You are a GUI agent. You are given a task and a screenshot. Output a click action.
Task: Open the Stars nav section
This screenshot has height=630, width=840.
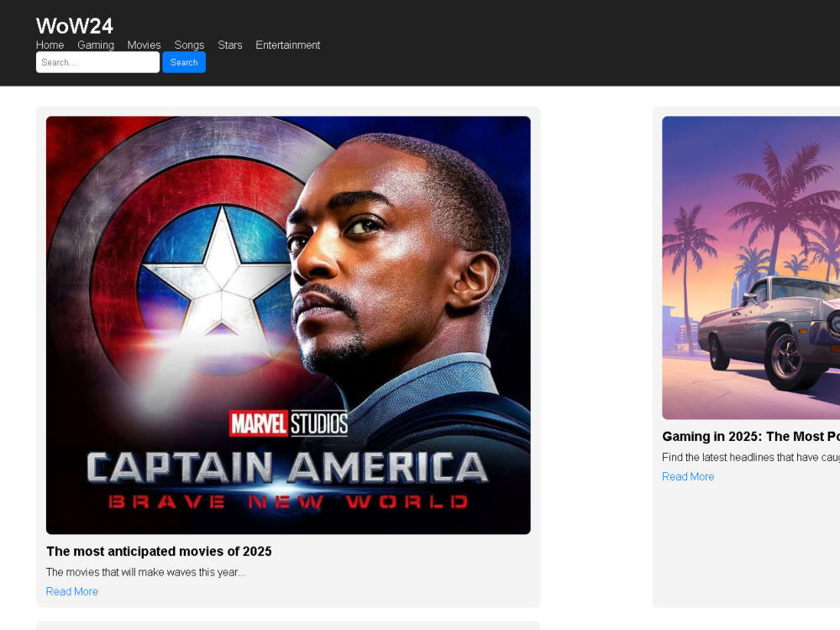tap(230, 45)
